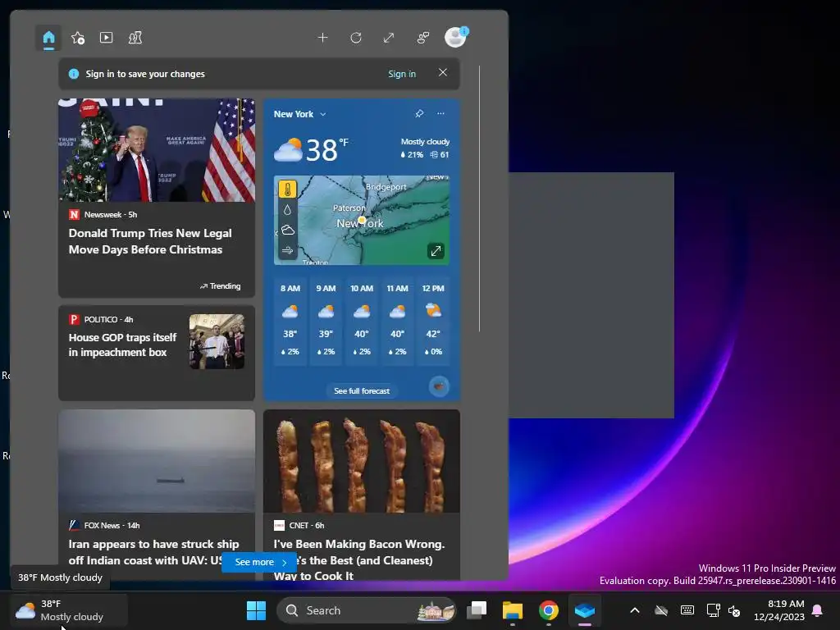Open File Explorer from taskbar
The height and width of the screenshot is (630, 840).
[x=512, y=610]
